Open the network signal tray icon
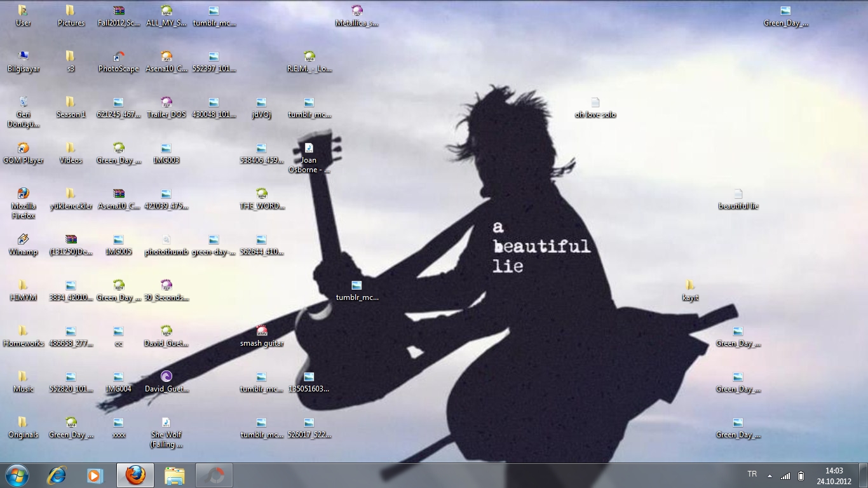868x488 pixels. (785, 476)
